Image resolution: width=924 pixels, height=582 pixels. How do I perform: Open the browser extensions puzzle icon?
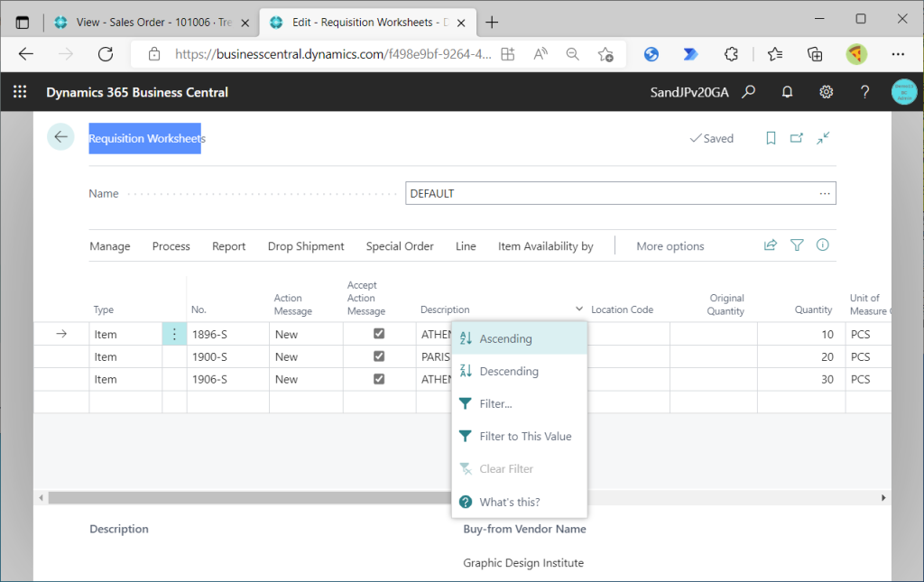coord(731,54)
